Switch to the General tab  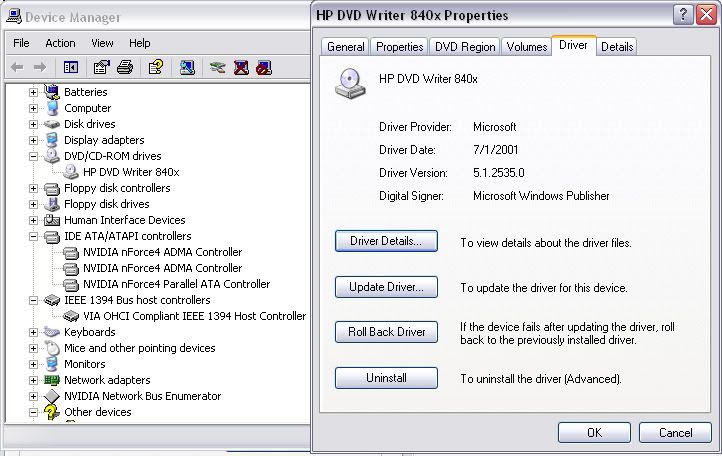coord(345,47)
